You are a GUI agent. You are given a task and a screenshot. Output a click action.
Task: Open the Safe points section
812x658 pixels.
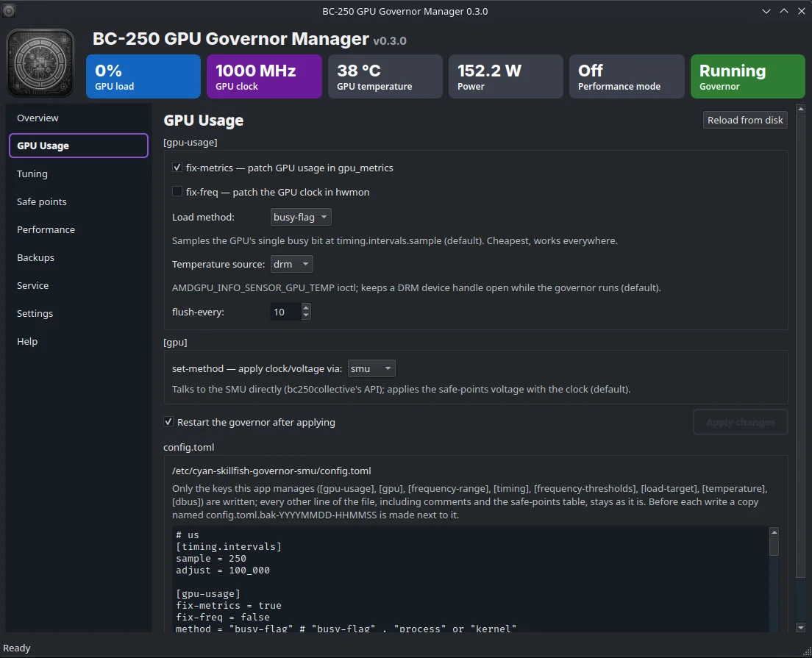click(79, 201)
